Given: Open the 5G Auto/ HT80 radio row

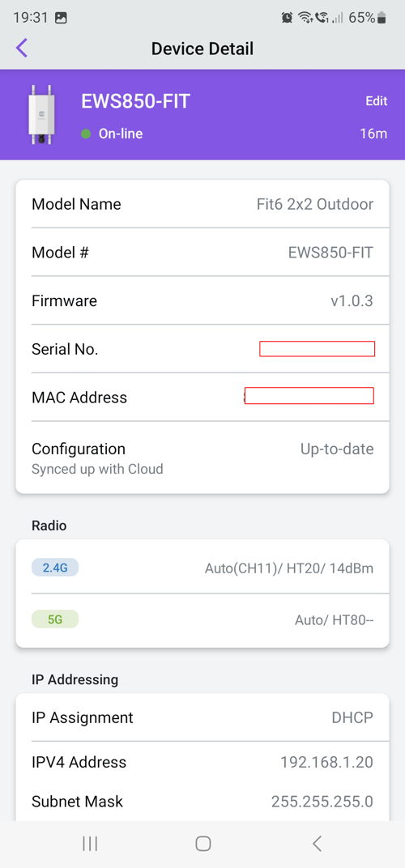Looking at the screenshot, I should [202, 619].
